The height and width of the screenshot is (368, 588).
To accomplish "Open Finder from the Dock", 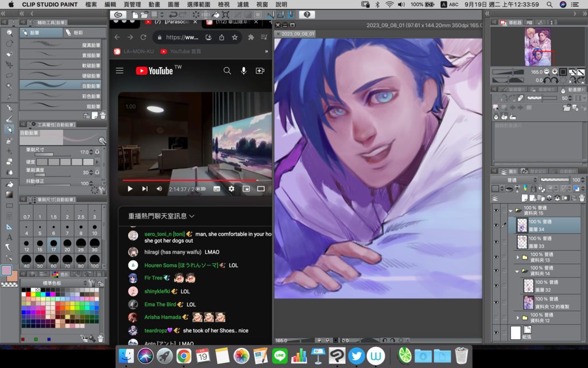I will pyautogui.click(x=126, y=355).
